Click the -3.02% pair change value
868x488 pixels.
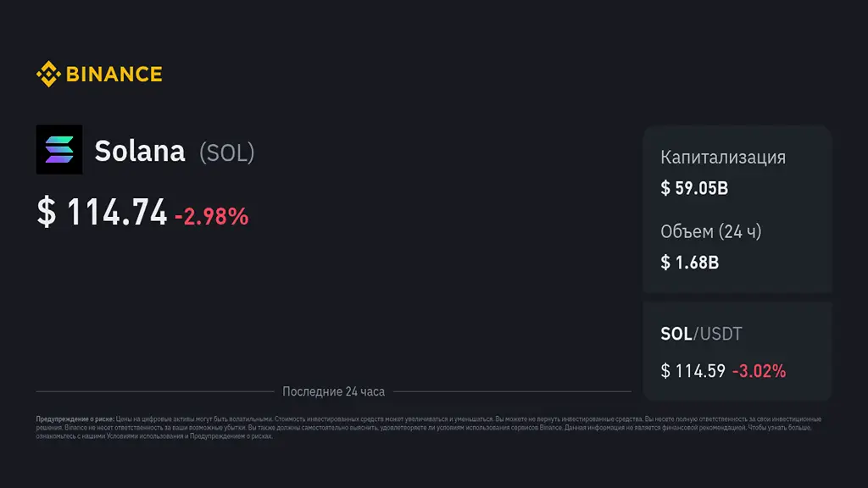[759, 370]
